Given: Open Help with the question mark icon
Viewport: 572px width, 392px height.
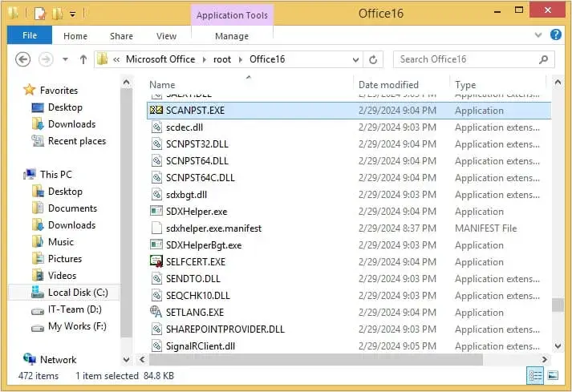Looking at the screenshot, I should 556,35.
